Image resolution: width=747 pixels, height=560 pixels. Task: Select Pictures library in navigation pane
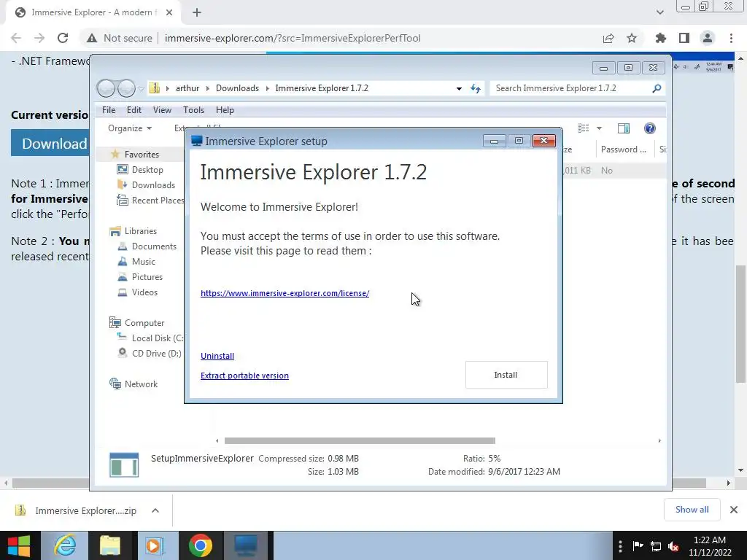(140, 276)
